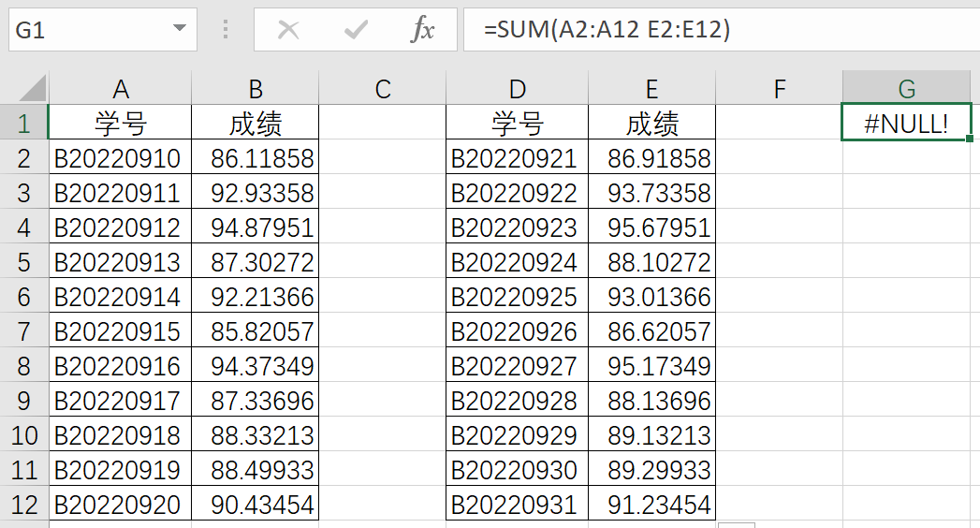Select column B header
Viewport: 980px width, 528px height.
coord(255,88)
